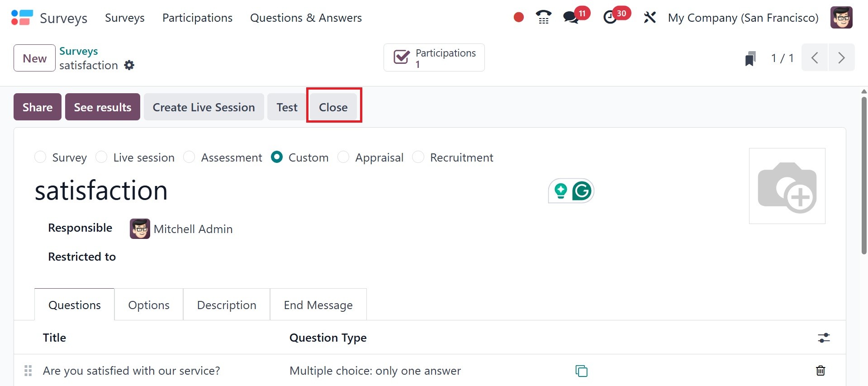Open the debug tools wrench icon

[x=650, y=18]
